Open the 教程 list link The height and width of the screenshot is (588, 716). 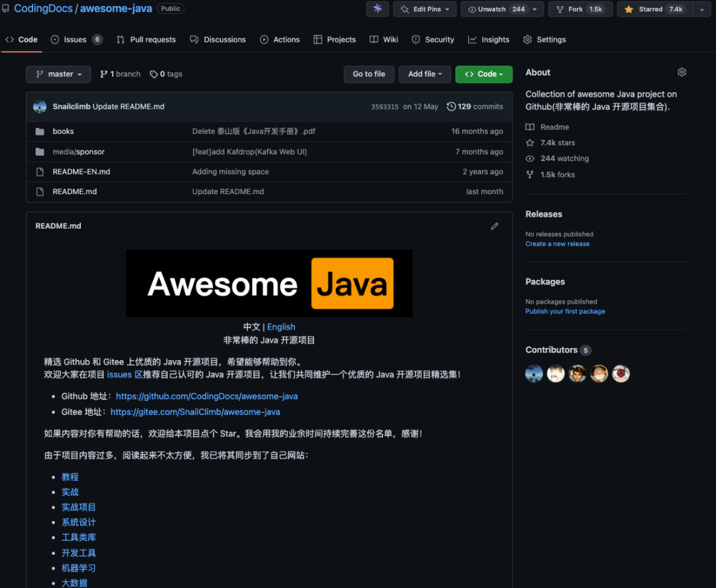tap(70, 477)
